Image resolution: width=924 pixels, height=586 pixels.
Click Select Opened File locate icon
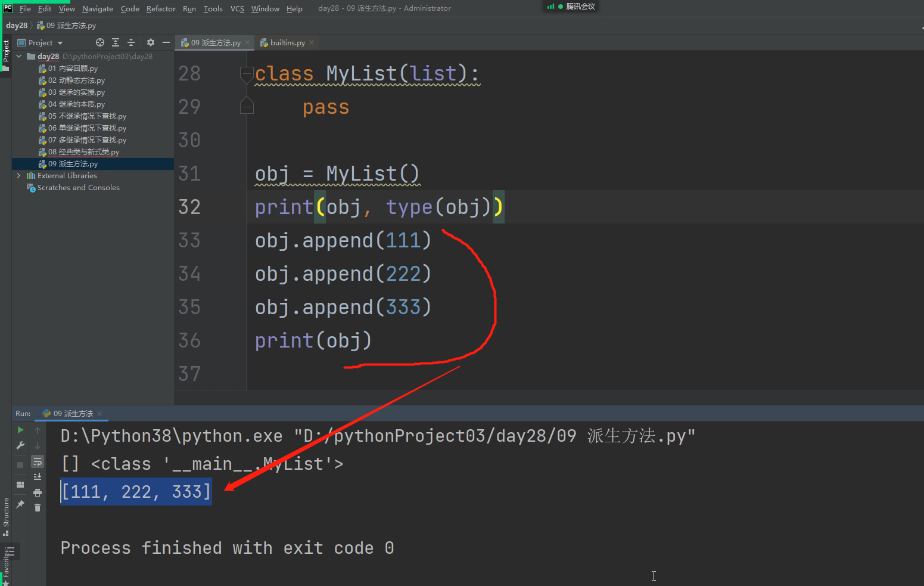click(x=100, y=42)
